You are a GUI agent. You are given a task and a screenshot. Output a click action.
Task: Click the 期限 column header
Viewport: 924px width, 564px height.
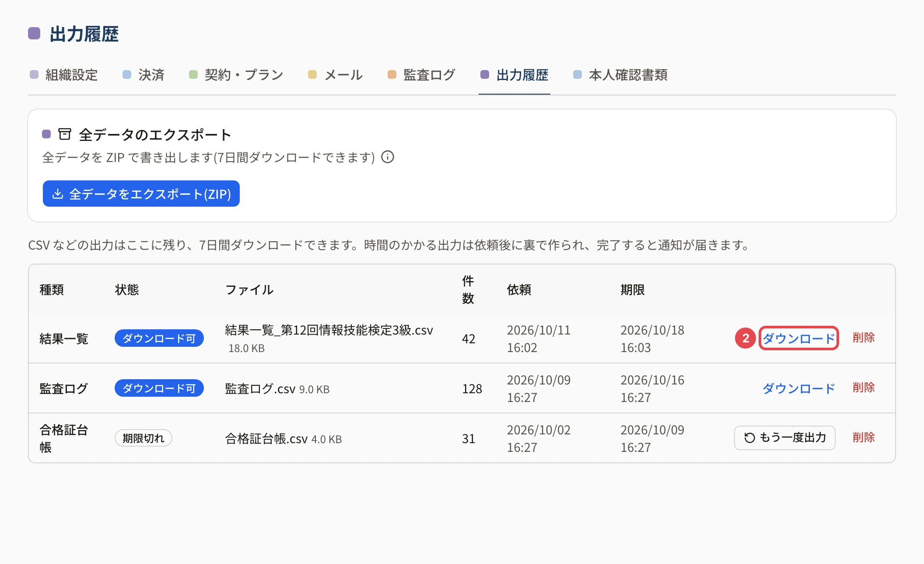tap(633, 289)
